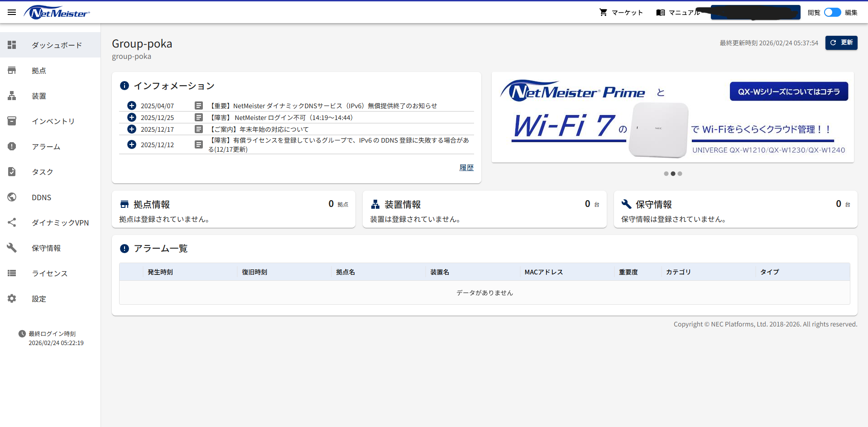Click the DDNS globe icon in sidebar

click(x=12, y=197)
